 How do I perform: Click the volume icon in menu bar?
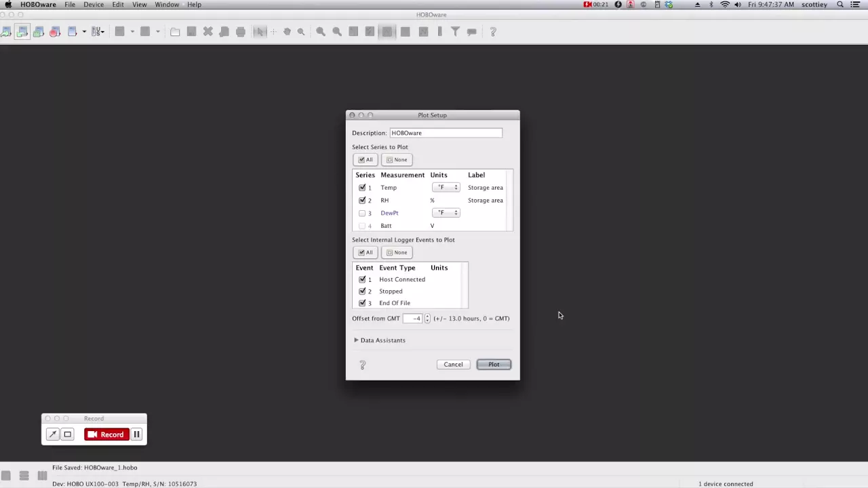[x=738, y=5]
